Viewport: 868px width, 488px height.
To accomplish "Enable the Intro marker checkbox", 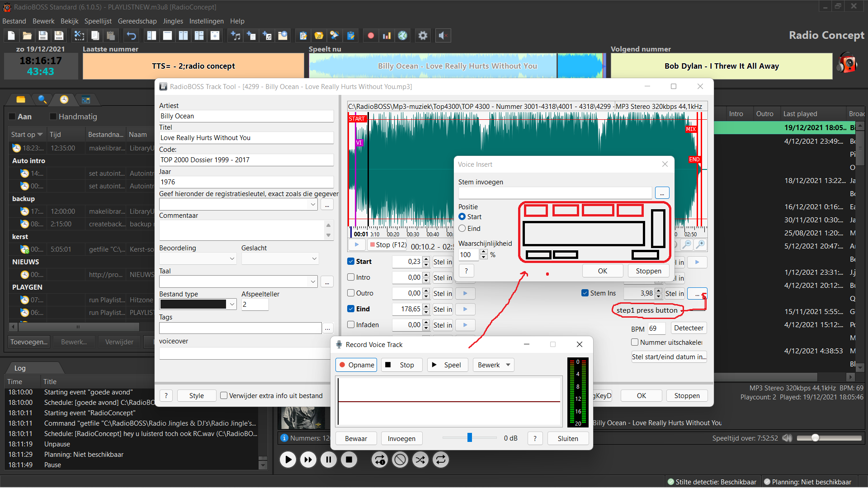I will click(x=351, y=277).
